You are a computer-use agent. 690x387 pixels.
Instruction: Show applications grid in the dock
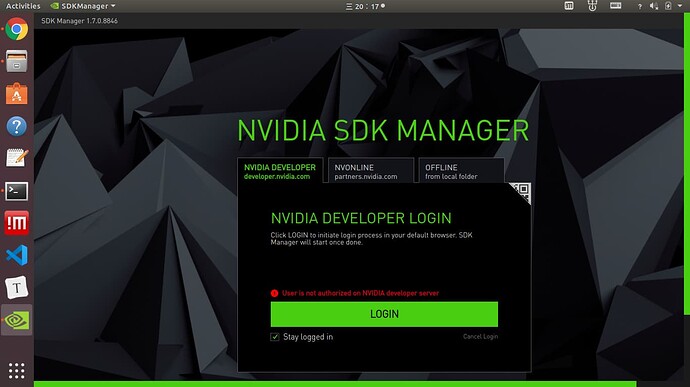[x=17, y=371]
